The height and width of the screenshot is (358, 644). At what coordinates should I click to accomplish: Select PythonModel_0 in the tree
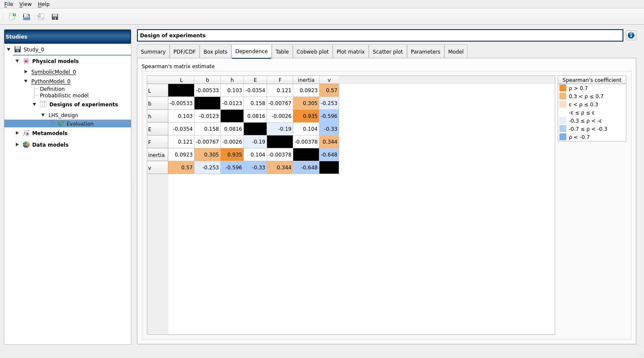[x=51, y=81]
